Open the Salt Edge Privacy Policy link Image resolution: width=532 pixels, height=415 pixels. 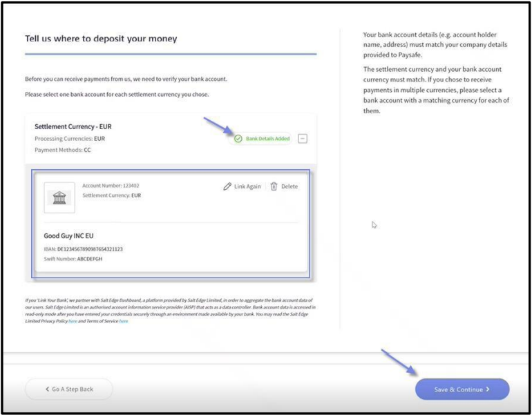(x=72, y=321)
